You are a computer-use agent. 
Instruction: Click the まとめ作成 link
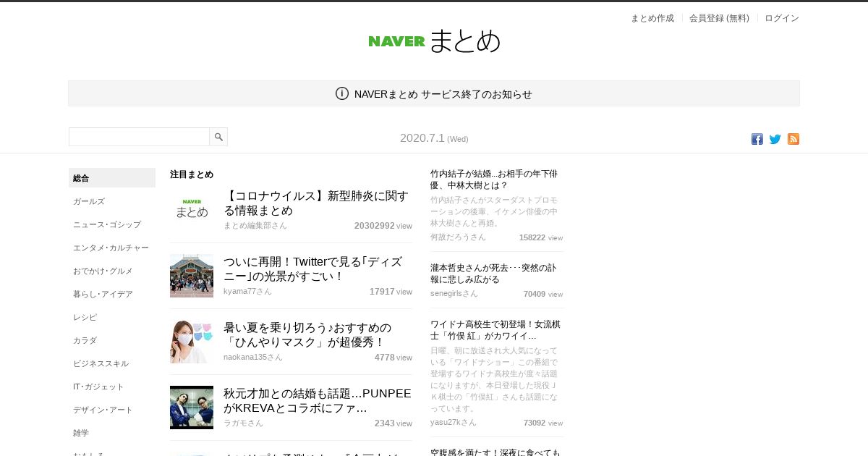pos(652,18)
